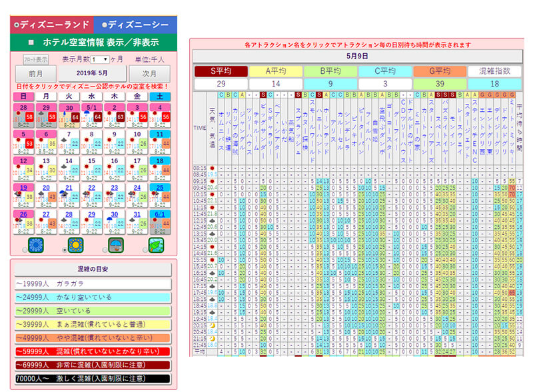
Task: Click the sun icon in the May 9 cell
Action: click(109, 140)
